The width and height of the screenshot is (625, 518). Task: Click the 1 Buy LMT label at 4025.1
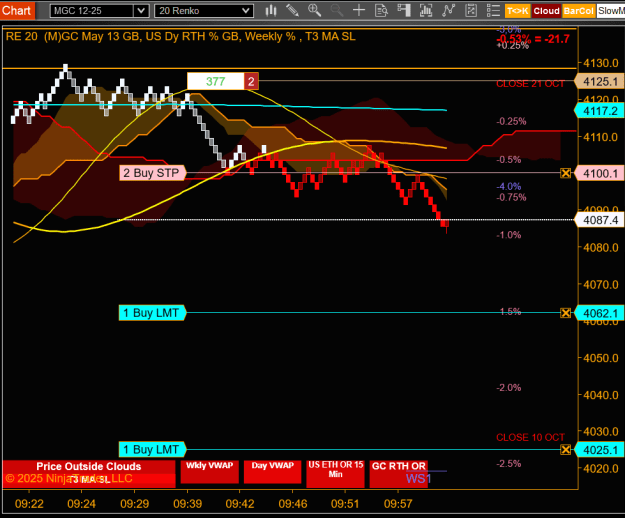pyautogui.click(x=152, y=449)
